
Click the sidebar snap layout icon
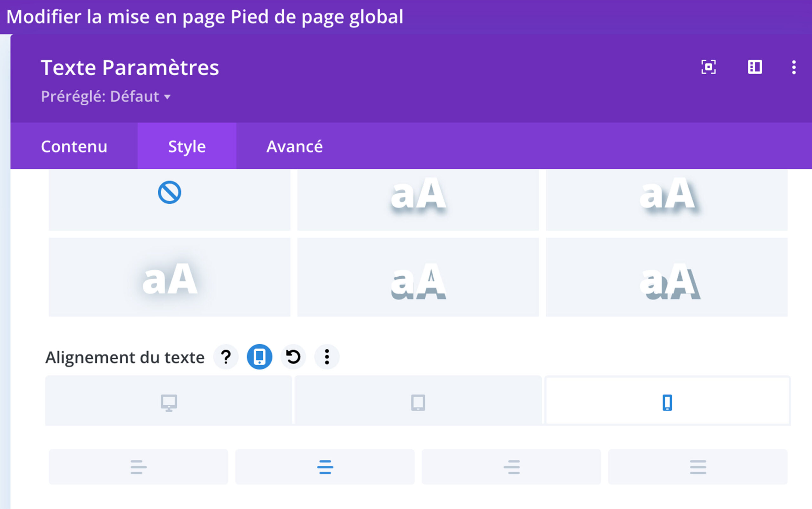(755, 67)
